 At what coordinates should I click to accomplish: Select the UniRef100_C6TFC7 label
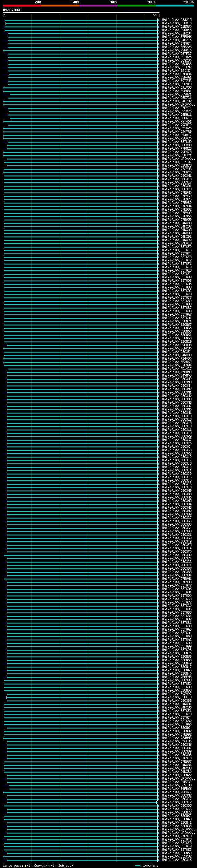click(x=177, y=54)
